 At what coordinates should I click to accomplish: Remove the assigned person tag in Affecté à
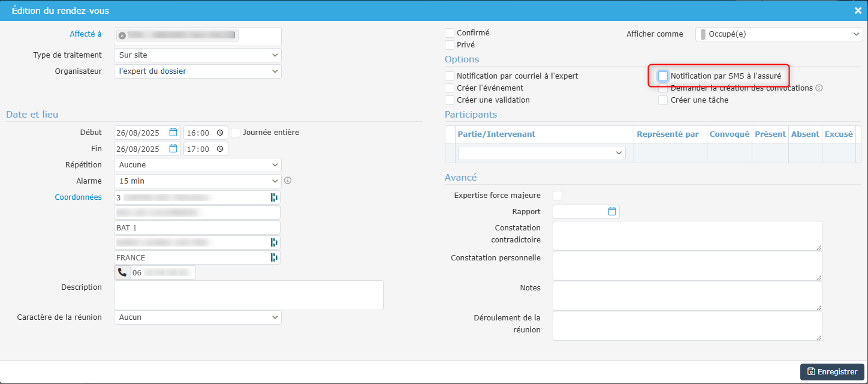tap(122, 36)
